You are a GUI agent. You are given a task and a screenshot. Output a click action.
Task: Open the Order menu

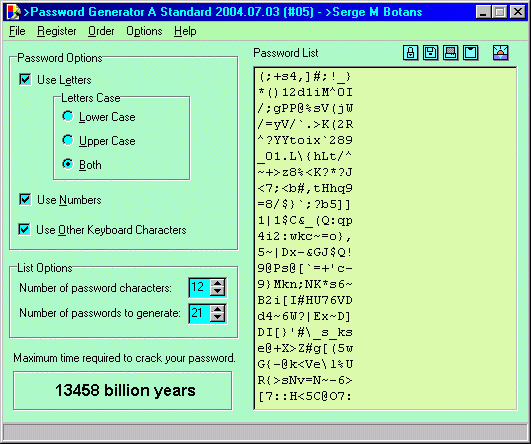[101, 31]
